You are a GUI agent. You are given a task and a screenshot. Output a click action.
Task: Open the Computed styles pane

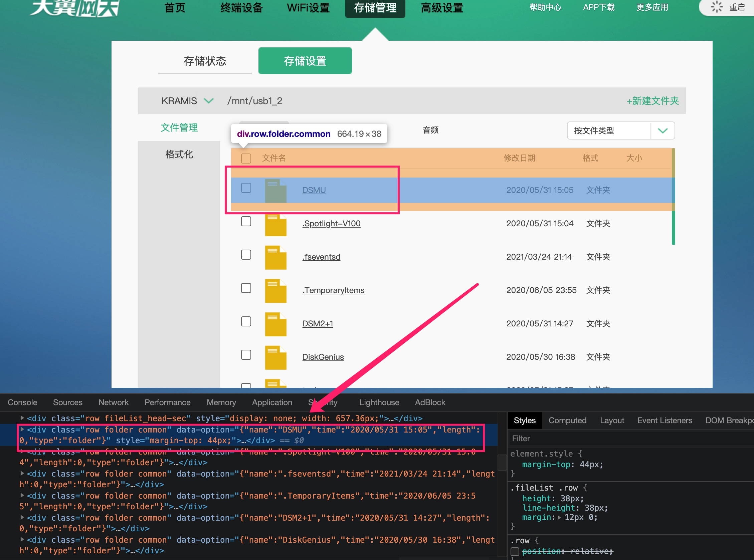(x=567, y=421)
